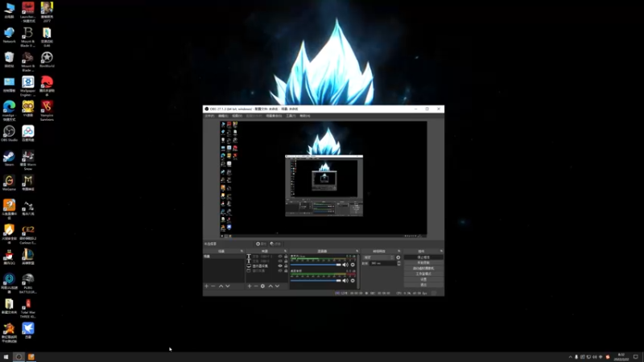644x362 pixels.
Task: Mute the first audio mixer channel
Action: coord(345,265)
